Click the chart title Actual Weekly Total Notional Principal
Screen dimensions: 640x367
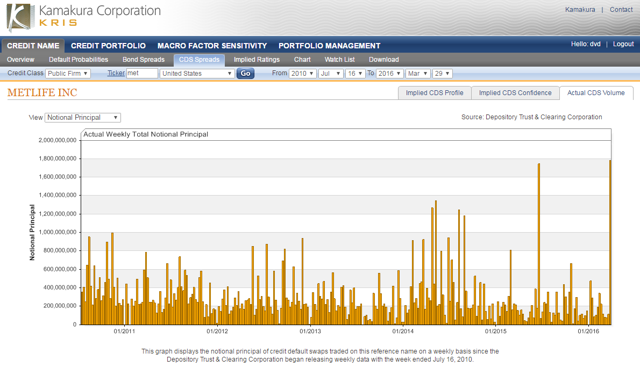[x=146, y=134]
